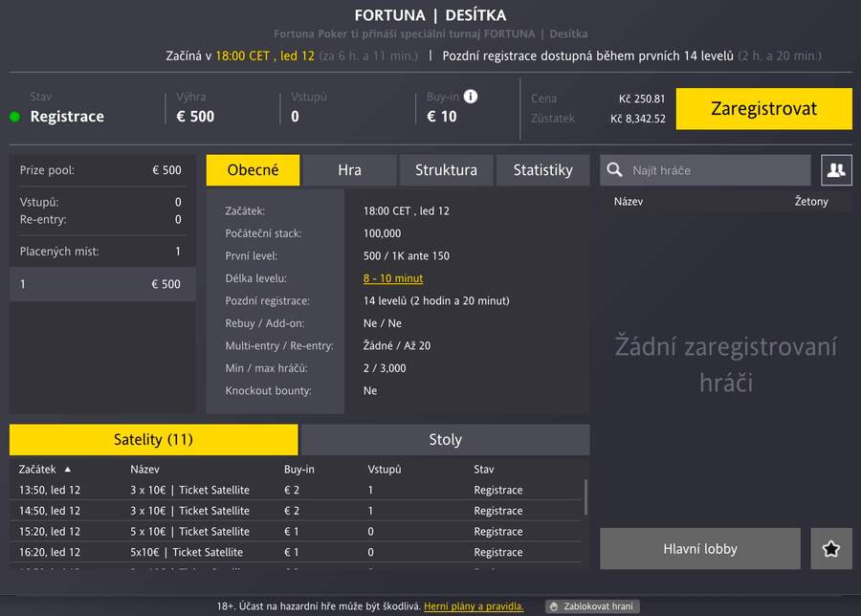Select the 13:50, led 12 satellite row

coord(297,490)
